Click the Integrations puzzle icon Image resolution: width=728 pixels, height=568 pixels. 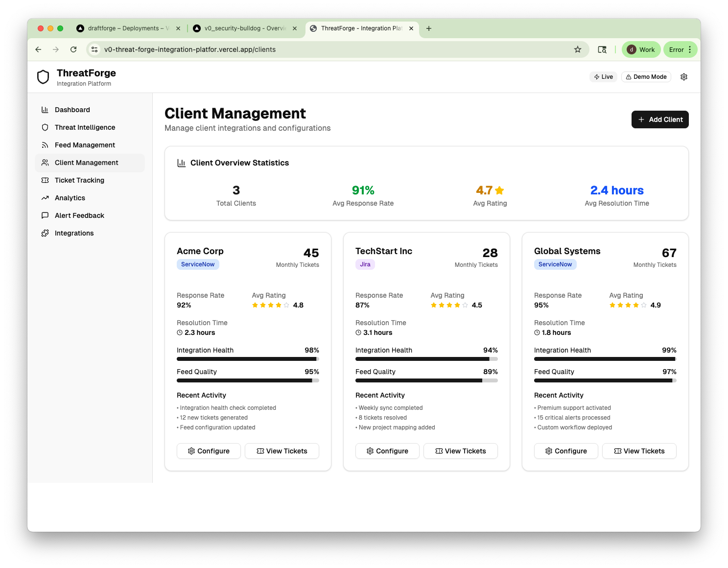(x=45, y=233)
